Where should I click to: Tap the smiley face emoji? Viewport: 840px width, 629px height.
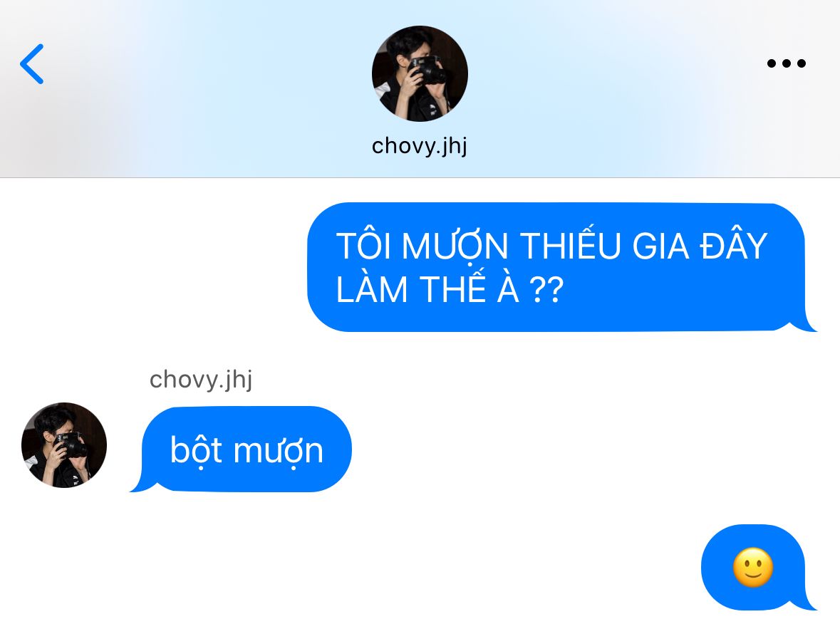tap(752, 568)
